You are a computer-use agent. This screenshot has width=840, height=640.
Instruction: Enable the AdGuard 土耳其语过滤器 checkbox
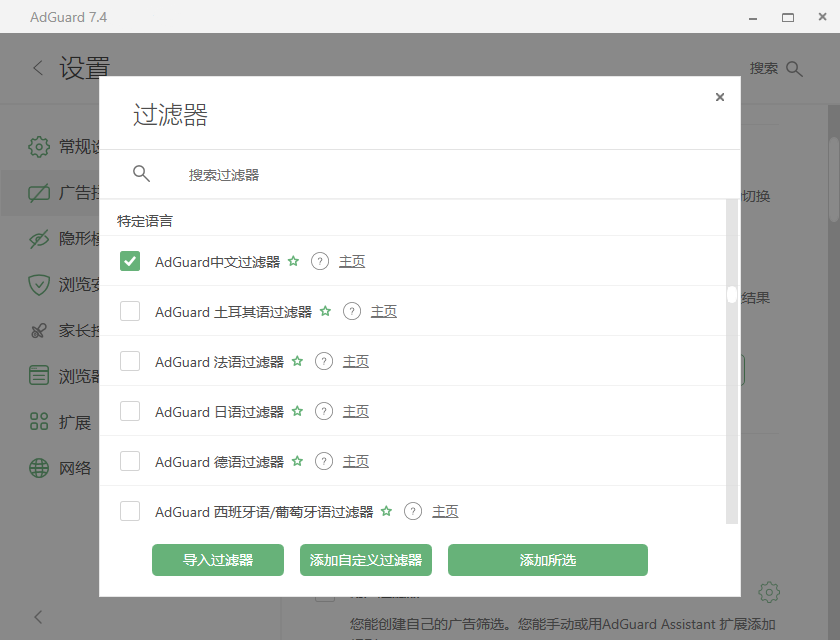pos(130,311)
